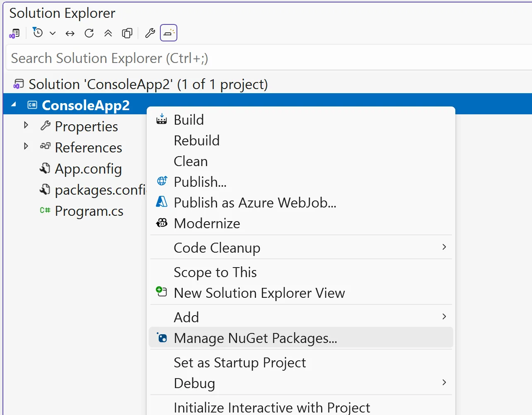The image size is (532, 415).
Task: Select Program.cs file in the tree
Action: (x=89, y=211)
